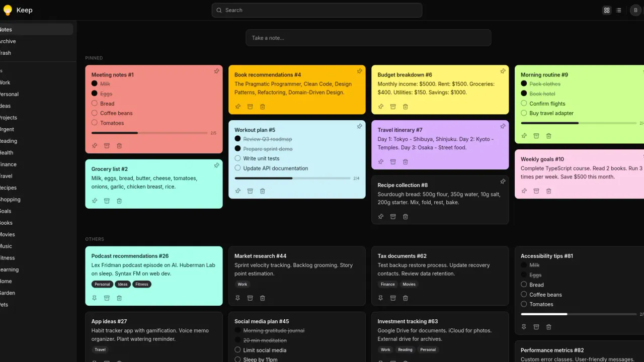Click the Take a note field
644x362 pixels.
pyautogui.click(x=368, y=38)
